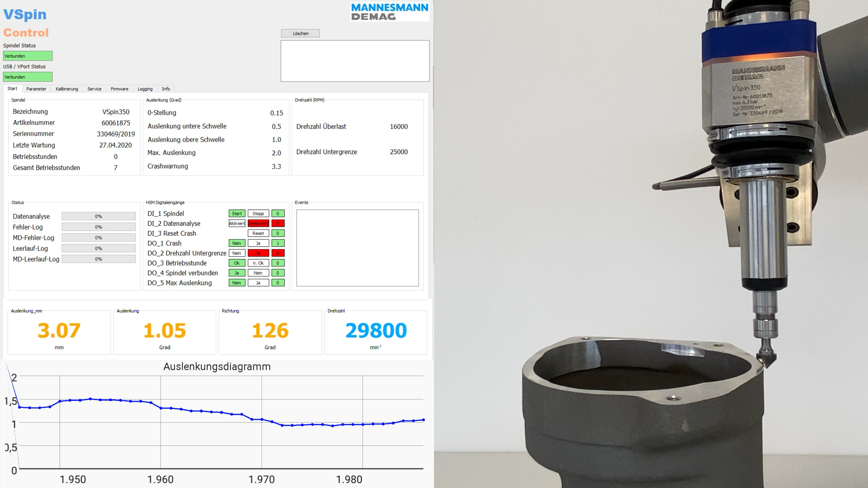Click Start button for DI_1 Spindel
868x488 pixels.
(x=237, y=213)
